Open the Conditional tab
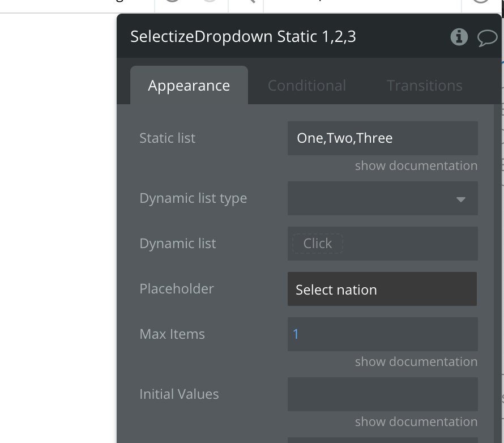This screenshot has width=504, height=443. [x=306, y=86]
